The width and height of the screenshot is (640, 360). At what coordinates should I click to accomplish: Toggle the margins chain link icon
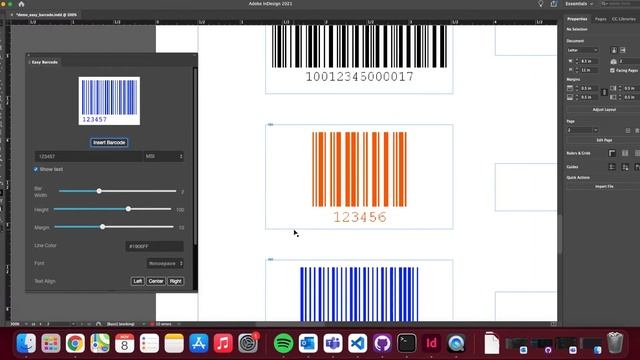604,93
